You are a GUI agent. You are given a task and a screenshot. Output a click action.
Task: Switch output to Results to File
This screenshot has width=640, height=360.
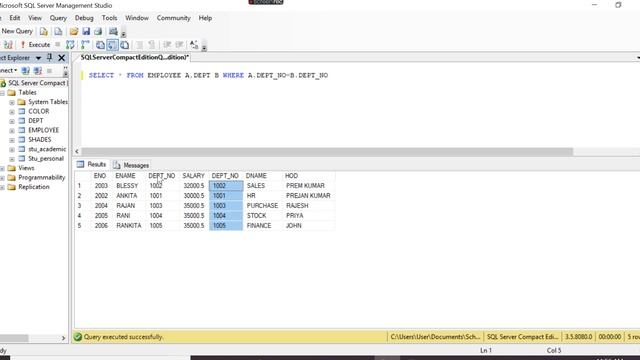click(x=124, y=45)
